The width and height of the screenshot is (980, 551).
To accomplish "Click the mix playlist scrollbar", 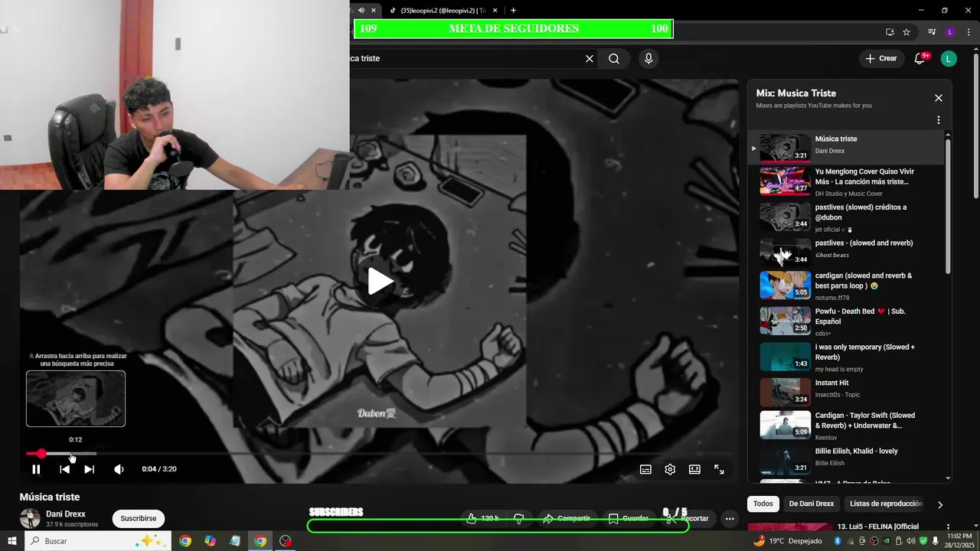I will 948,205.
